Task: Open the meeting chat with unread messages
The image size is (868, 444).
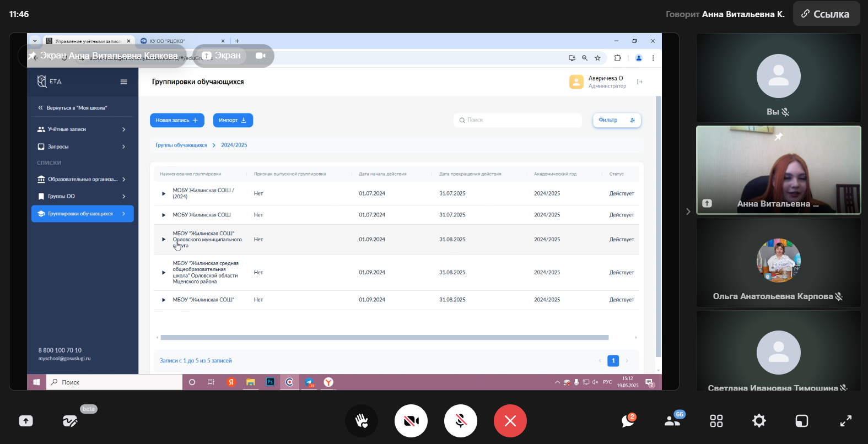Action: (x=628, y=421)
